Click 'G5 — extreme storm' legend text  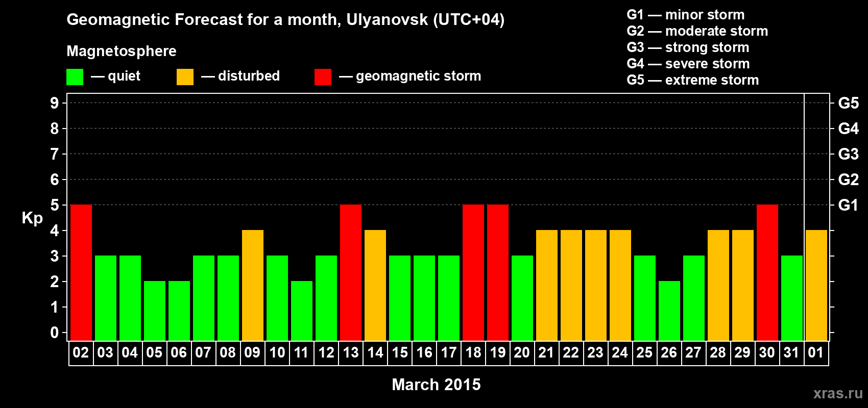(x=693, y=80)
